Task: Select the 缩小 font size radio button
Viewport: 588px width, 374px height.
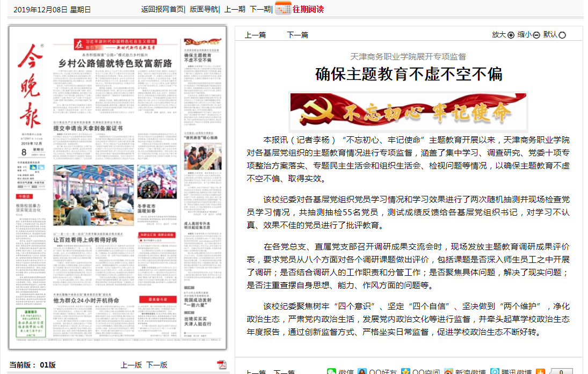Action: (536, 35)
